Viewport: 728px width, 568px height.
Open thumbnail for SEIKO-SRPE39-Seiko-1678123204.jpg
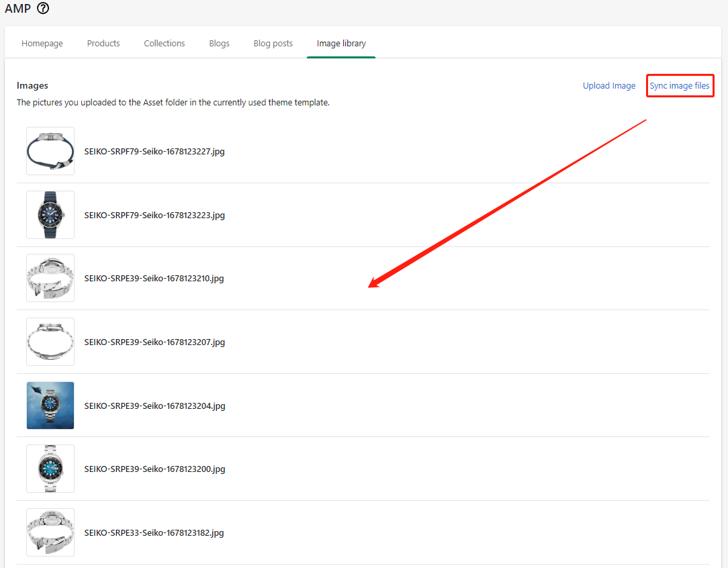[50, 405]
